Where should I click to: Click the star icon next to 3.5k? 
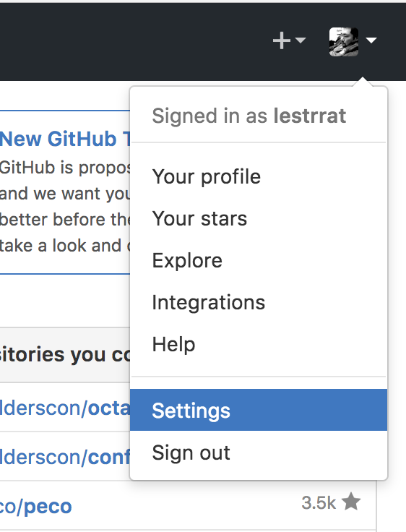click(351, 502)
